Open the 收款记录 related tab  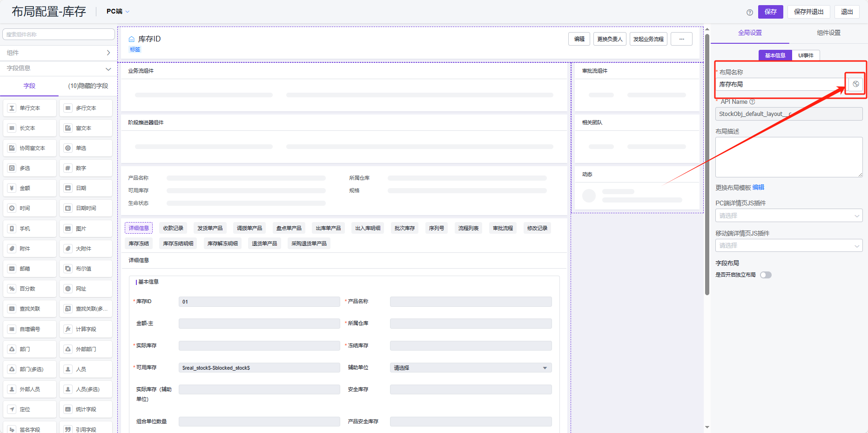point(173,228)
